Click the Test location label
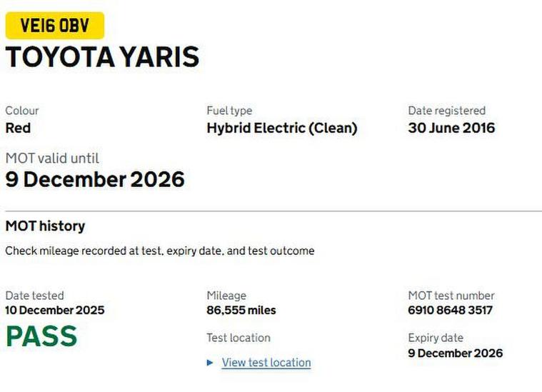The width and height of the screenshot is (542, 392). pos(239,338)
